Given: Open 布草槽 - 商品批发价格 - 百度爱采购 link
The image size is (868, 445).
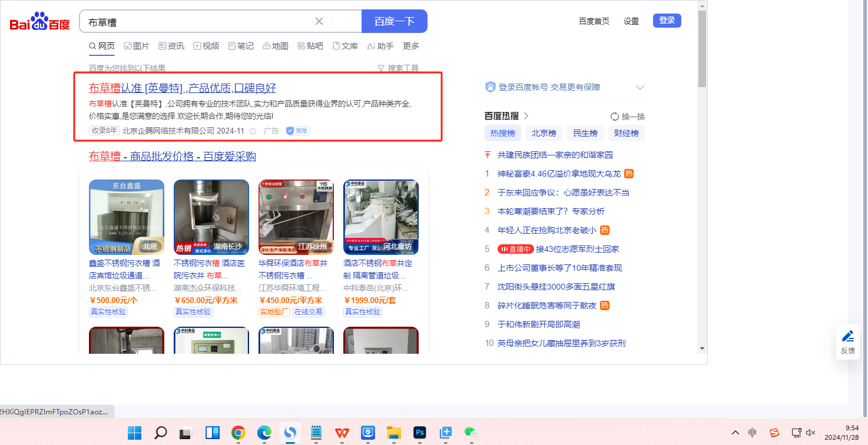Looking at the screenshot, I should click(173, 156).
